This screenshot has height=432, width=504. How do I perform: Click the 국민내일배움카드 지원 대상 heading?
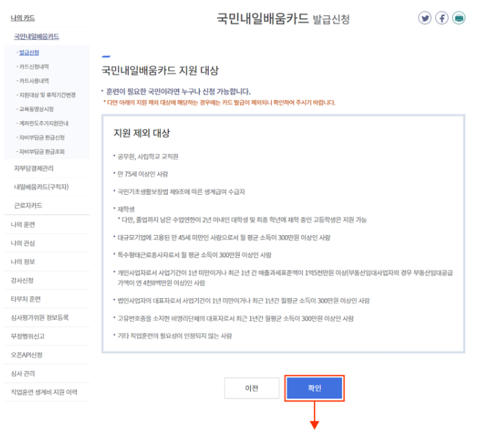(x=160, y=71)
